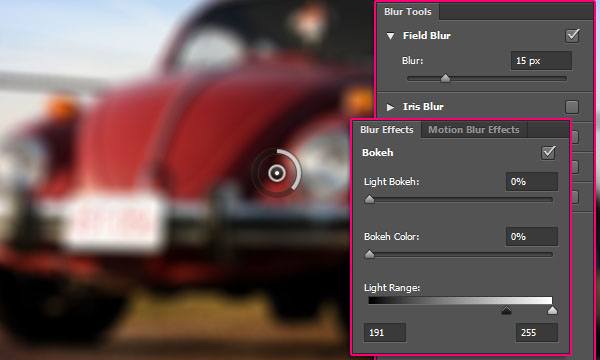Click the black Light Range handle
The width and height of the screenshot is (600, 360).
[x=506, y=310]
